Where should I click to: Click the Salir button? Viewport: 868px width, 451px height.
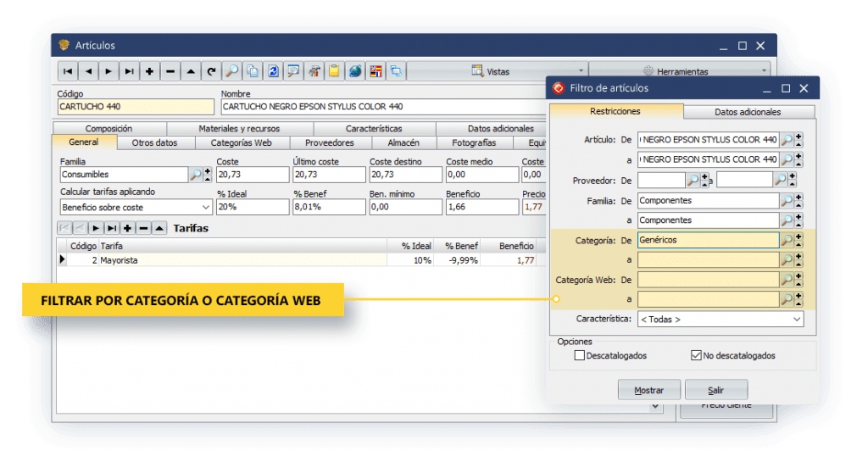pos(716,391)
